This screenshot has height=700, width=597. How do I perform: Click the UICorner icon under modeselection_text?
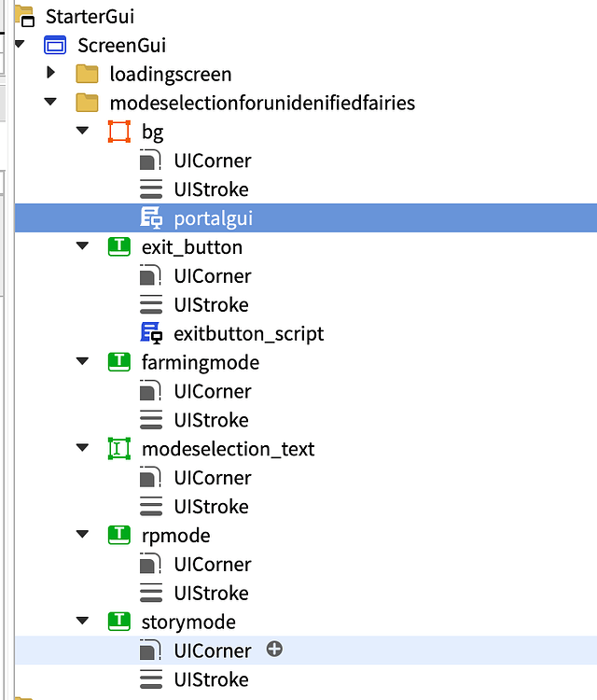tap(151, 477)
